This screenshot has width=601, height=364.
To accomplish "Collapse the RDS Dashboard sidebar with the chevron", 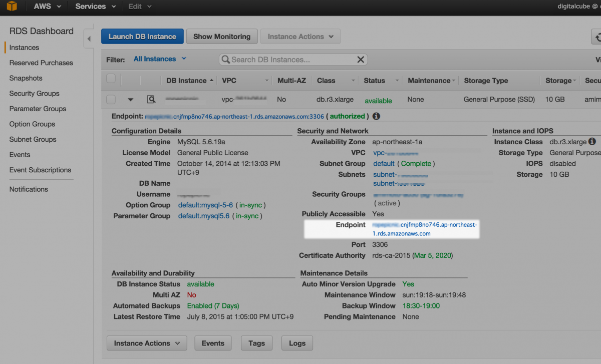I will click(89, 38).
